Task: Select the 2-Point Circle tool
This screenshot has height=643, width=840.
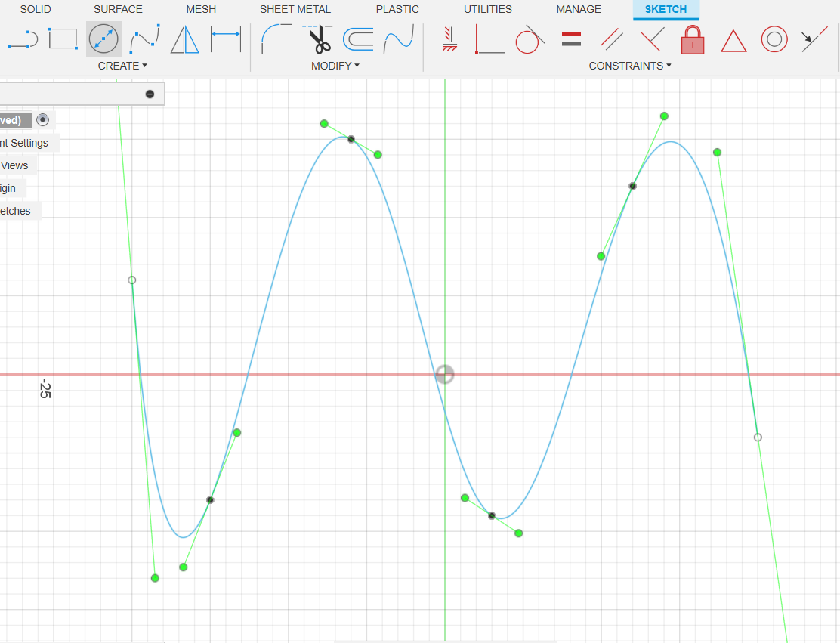Action: coord(103,39)
